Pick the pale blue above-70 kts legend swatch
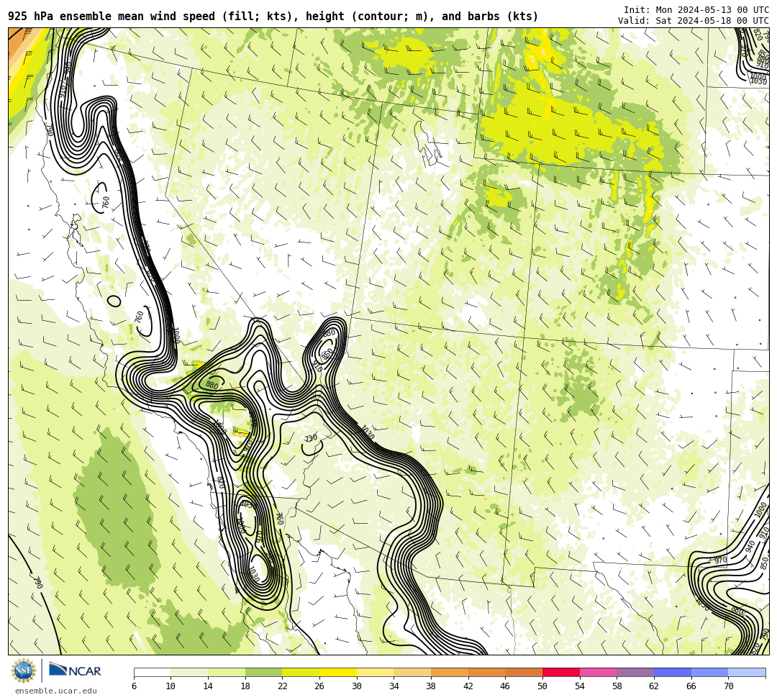The height and width of the screenshot is (700, 777). click(x=747, y=672)
